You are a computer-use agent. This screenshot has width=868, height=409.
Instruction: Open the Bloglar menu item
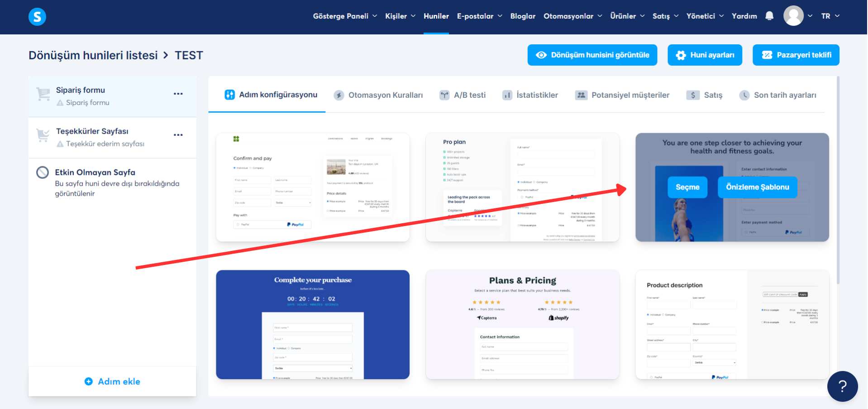point(523,16)
